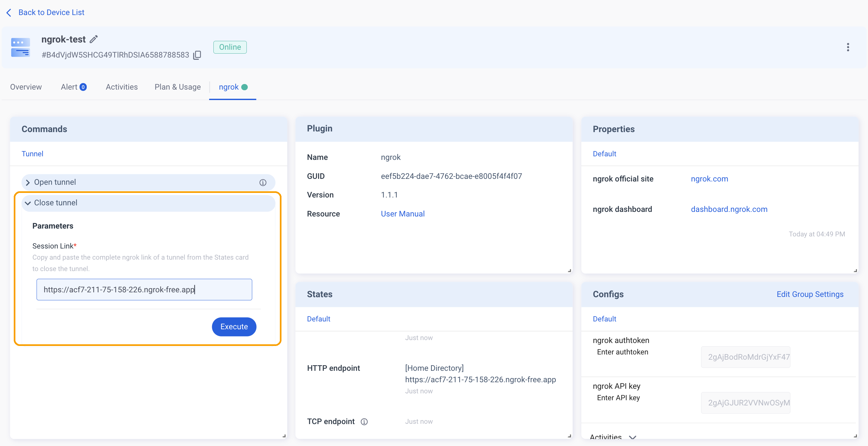Expand the Activities chevron in Configs
The height and width of the screenshot is (446, 868).
point(633,437)
